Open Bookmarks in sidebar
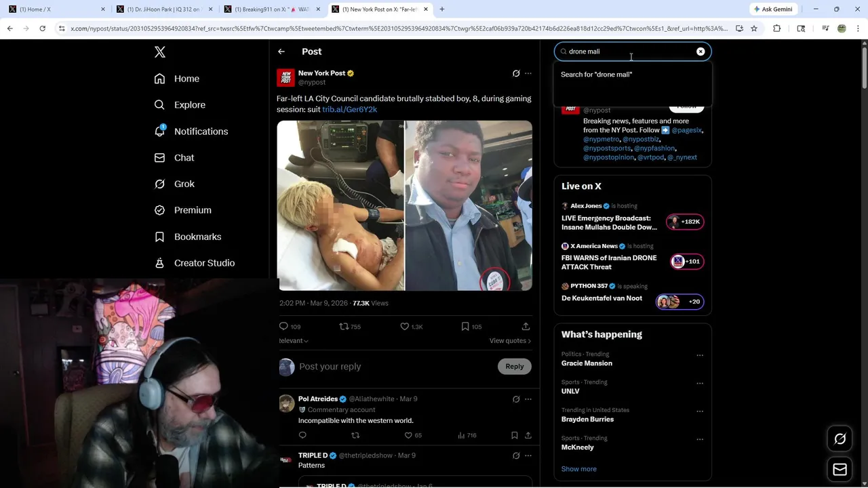Screen dimensions: 868x488 pos(188,237)
